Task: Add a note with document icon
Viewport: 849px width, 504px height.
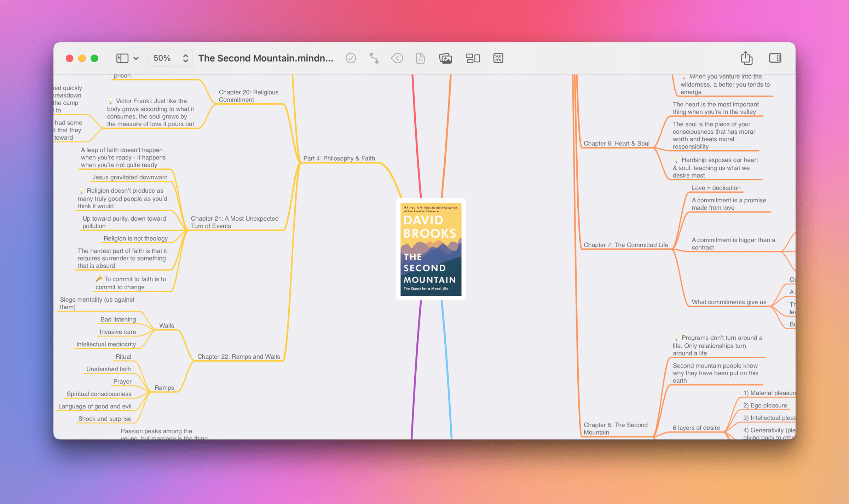Action: (420, 58)
